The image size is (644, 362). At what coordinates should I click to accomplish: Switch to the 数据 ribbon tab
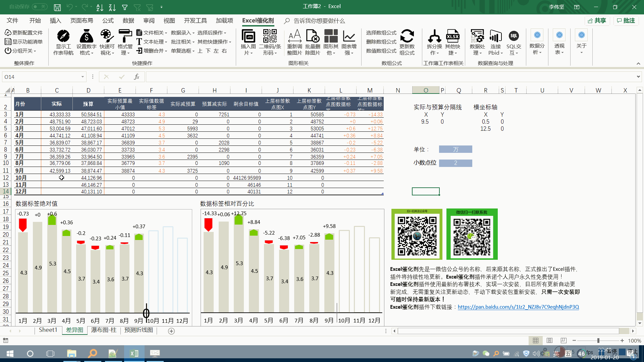tap(128, 21)
